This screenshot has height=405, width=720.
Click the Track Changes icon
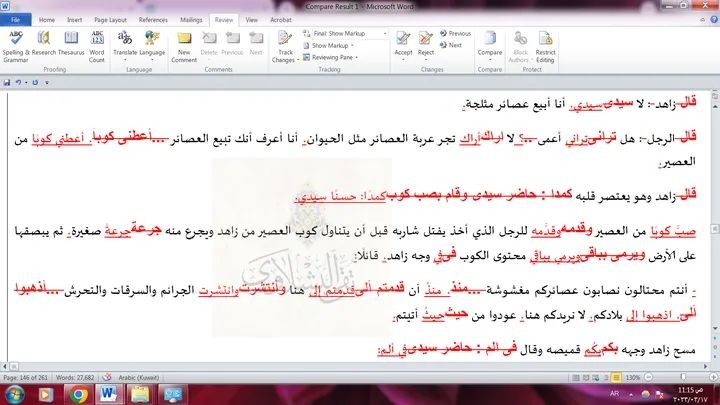point(285,38)
